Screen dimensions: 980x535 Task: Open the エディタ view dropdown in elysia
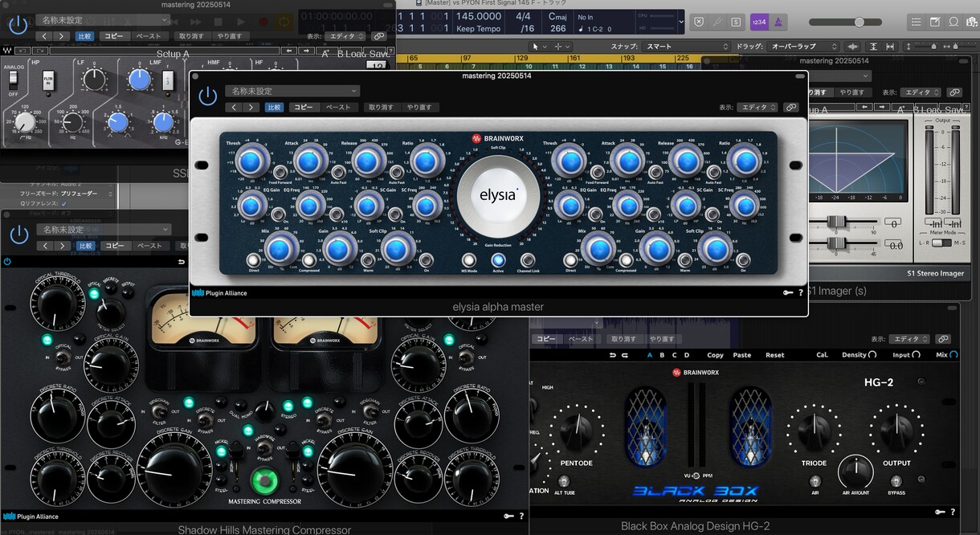[x=758, y=107]
